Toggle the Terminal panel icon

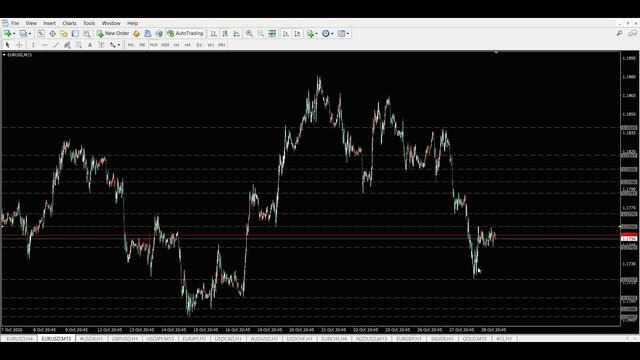[x=75, y=33]
